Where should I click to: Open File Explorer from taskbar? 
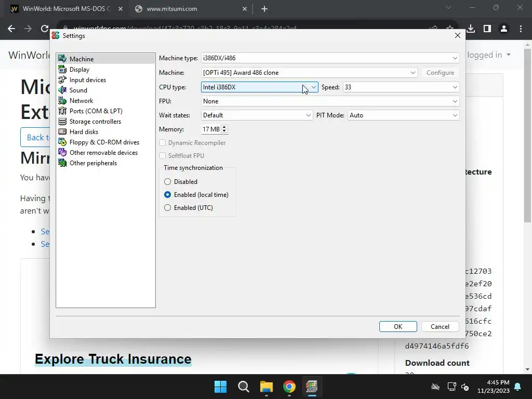click(267, 387)
